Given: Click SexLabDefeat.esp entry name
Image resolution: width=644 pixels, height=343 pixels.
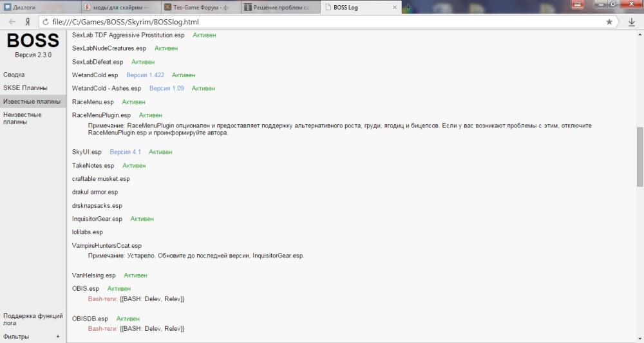Looking at the screenshot, I should [x=97, y=62].
